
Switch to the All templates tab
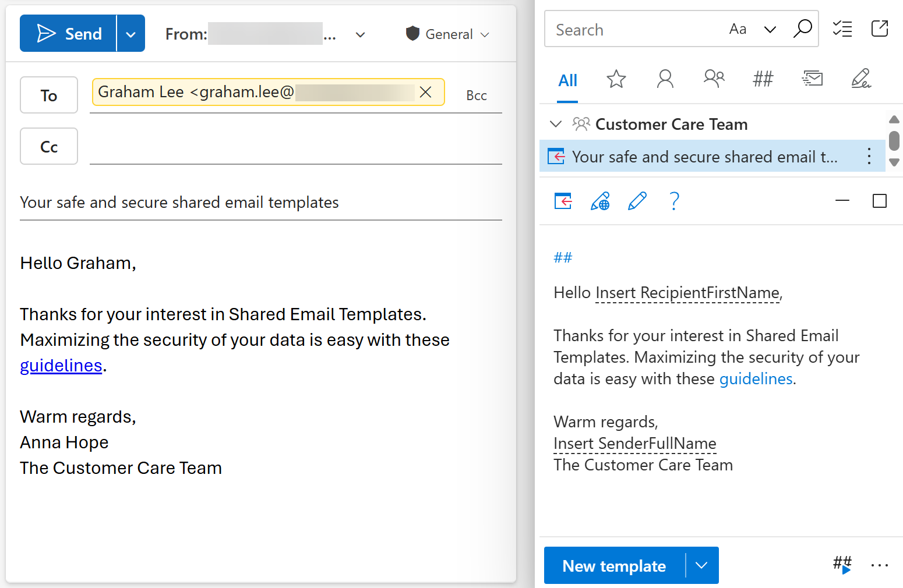[567, 80]
